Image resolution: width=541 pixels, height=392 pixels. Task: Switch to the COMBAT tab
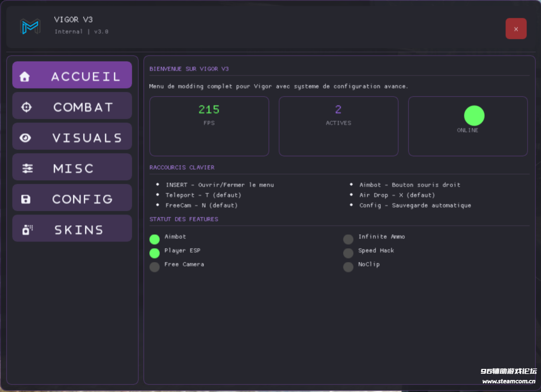(x=72, y=107)
